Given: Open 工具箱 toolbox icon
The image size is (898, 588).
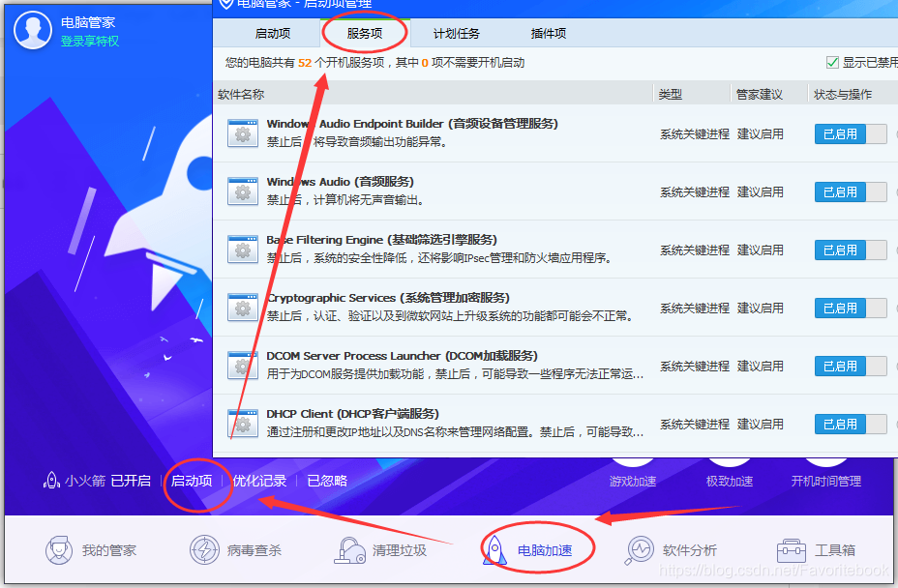Looking at the screenshot, I should coord(791,551).
